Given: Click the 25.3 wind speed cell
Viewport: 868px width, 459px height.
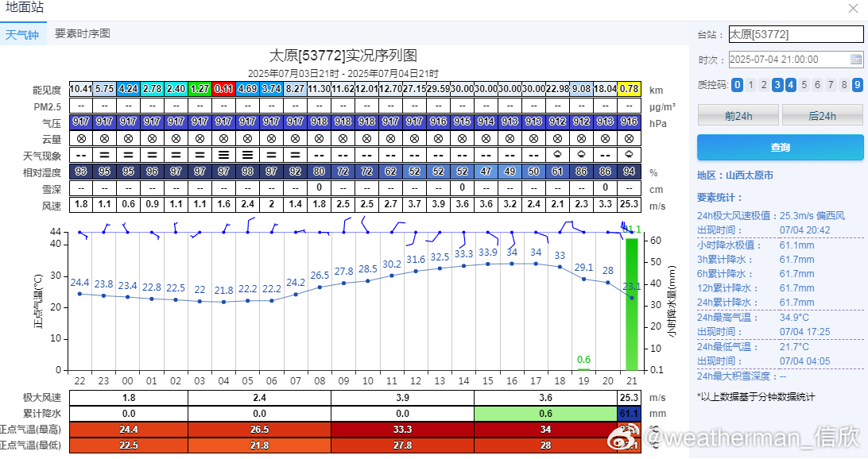Looking at the screenshot, I should point(629,204).
